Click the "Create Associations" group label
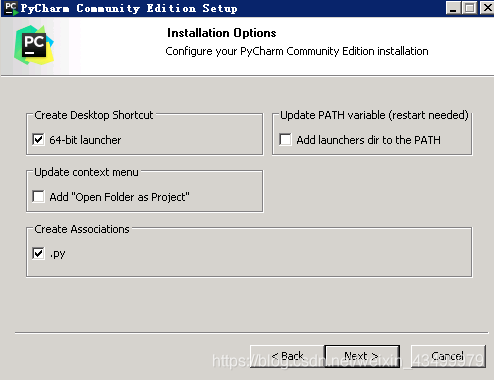494x380 pixels. point(82,229)
